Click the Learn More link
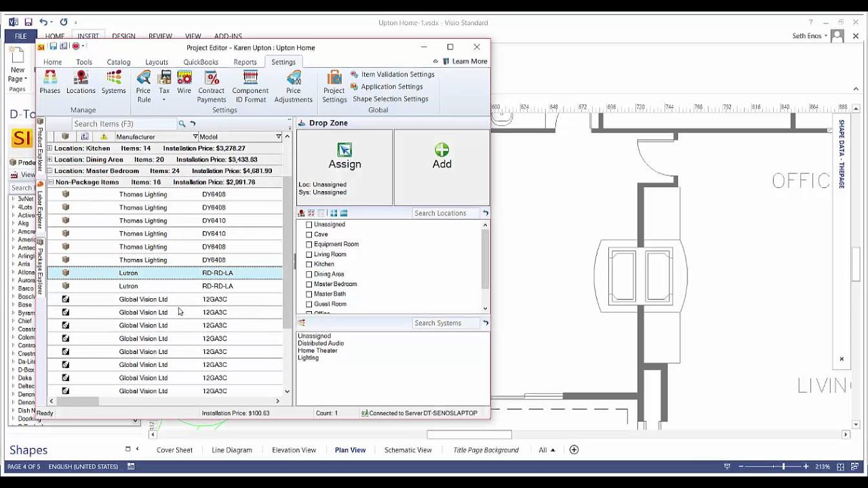The width and height of the screenshot is (868, 488). point(465,62)
